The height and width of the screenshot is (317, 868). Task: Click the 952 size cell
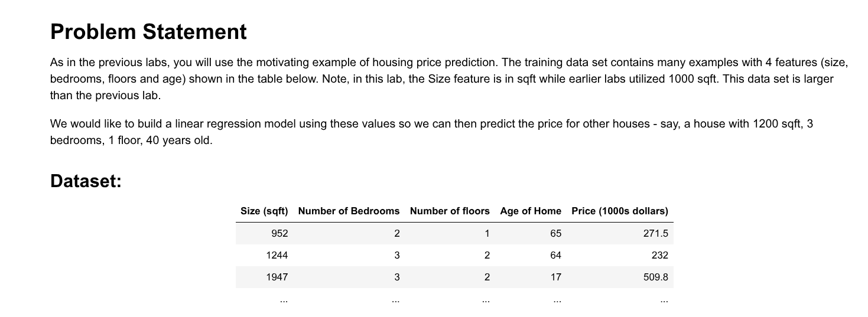pyautogui.click(x=279, y=234)
